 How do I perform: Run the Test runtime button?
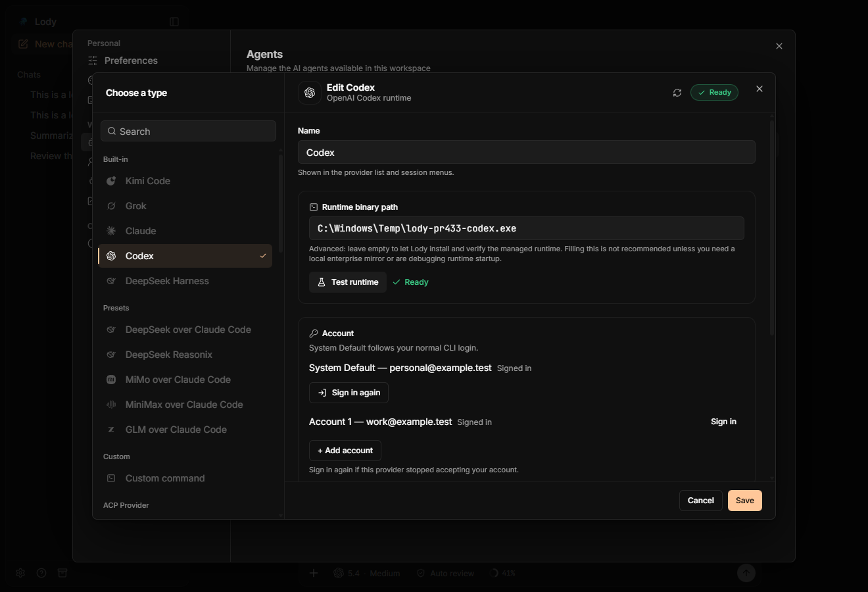click(348, 282)
